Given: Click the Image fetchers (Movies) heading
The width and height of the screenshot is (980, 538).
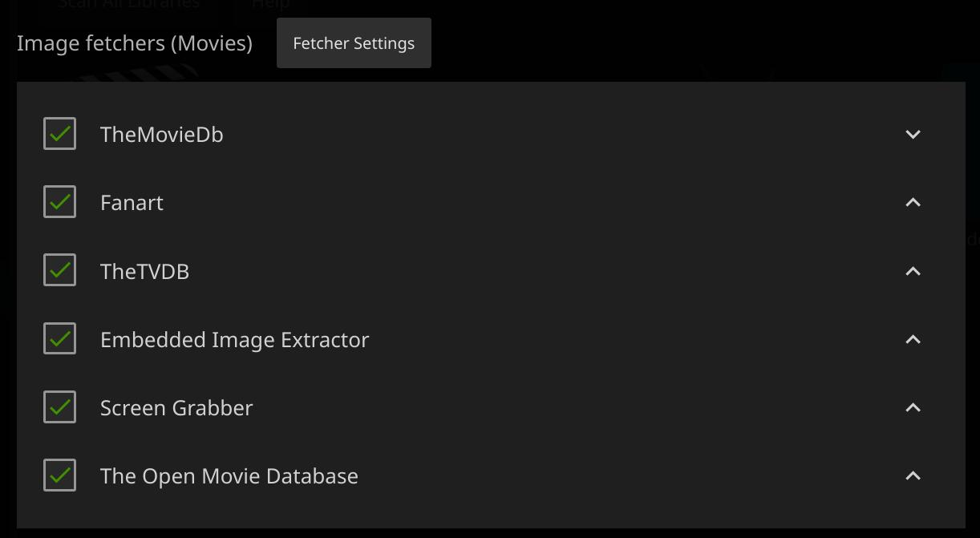Looking at the screenshot, I should (134, 43).
